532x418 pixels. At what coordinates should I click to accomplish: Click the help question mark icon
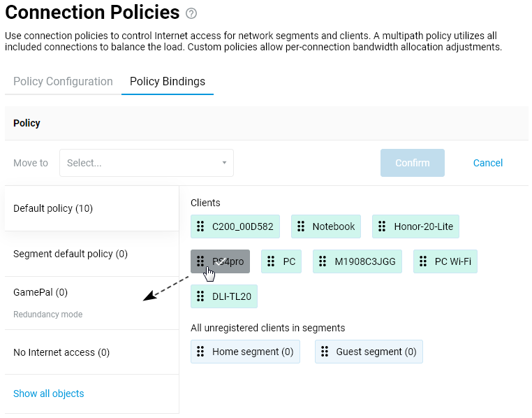pyautogui.click(x=191, y=13)
